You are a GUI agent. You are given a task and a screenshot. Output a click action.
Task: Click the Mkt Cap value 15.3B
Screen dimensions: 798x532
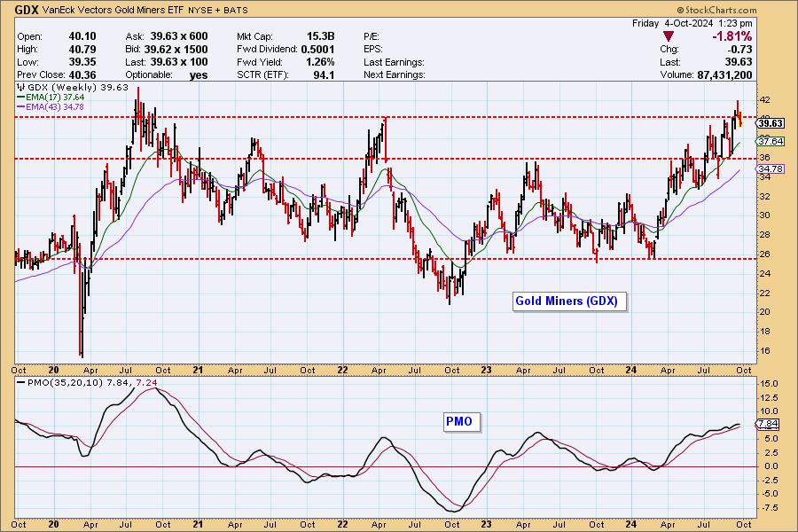tap(321, 36)
